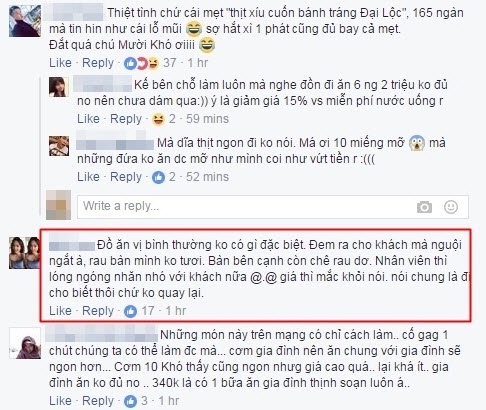
Task: Click the camera icon in reply box
Action: [424, 207]
